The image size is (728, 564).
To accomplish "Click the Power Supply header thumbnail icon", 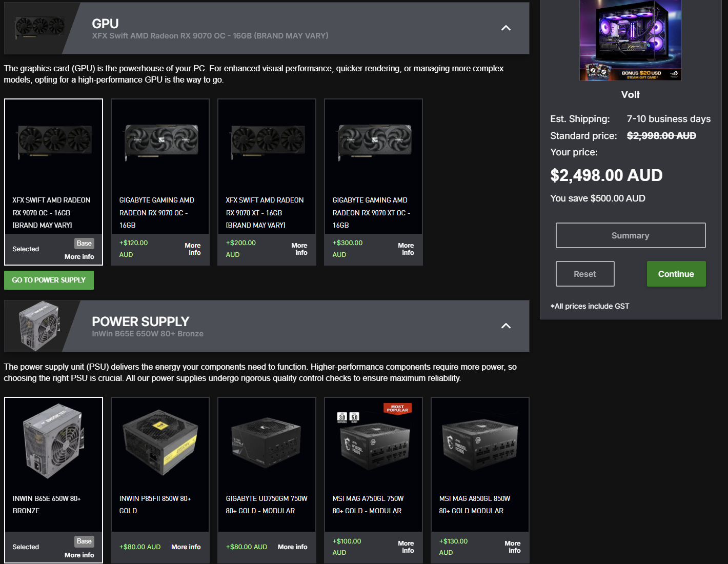I will coord(40,326).
